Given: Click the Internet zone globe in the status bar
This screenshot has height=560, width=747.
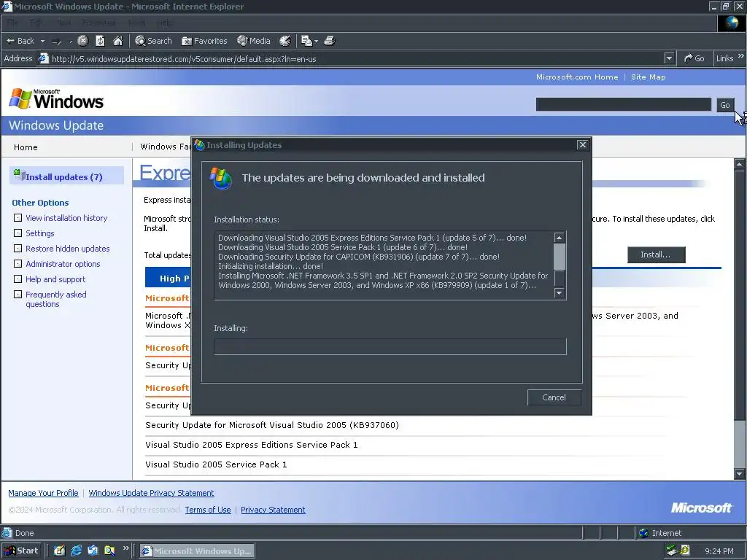Looking at the screenshot, I should click(643, 533).
